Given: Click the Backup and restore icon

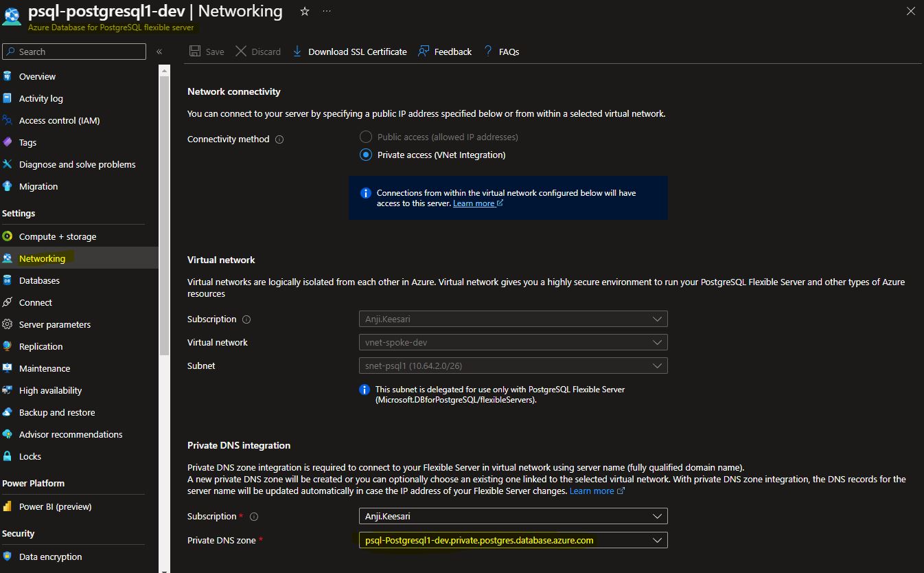Looking at the screenshot, I should point(8,412).
